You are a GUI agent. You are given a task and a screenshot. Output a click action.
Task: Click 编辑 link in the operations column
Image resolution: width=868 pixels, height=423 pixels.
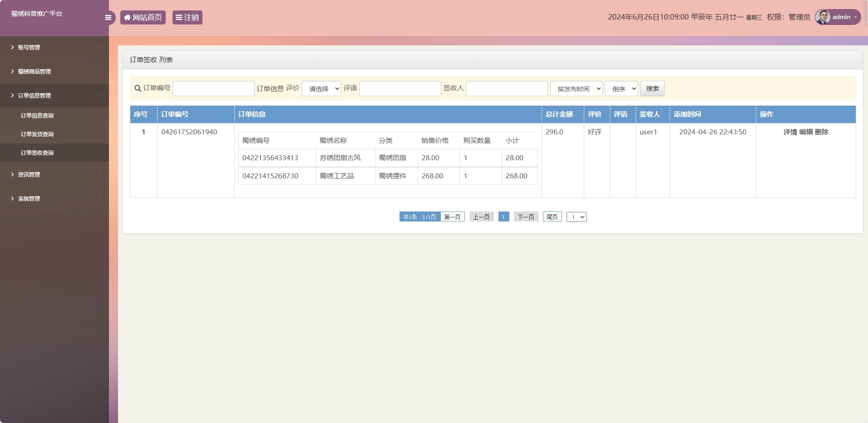point(806,132)
